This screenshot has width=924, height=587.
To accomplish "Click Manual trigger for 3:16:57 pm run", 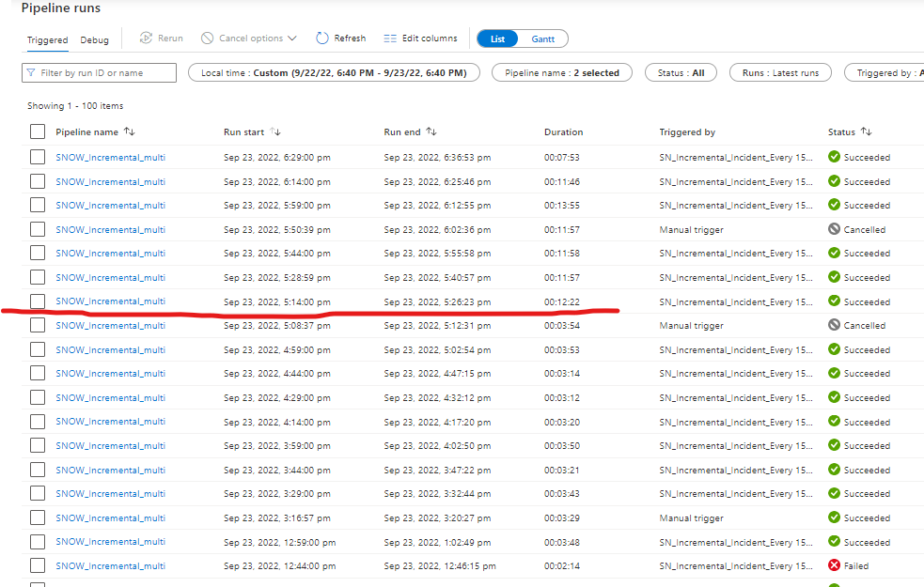I will 691,518.
